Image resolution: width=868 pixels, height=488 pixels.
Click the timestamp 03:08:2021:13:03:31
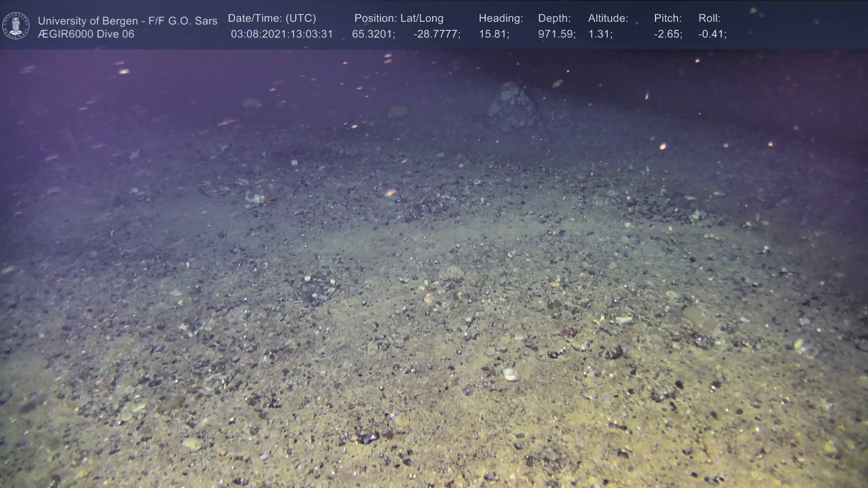coord(282,34)
